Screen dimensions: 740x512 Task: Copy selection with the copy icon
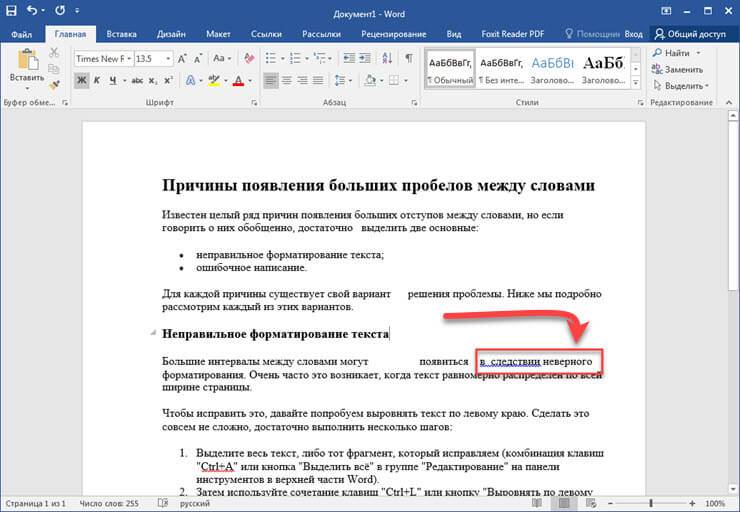point(54,69)
